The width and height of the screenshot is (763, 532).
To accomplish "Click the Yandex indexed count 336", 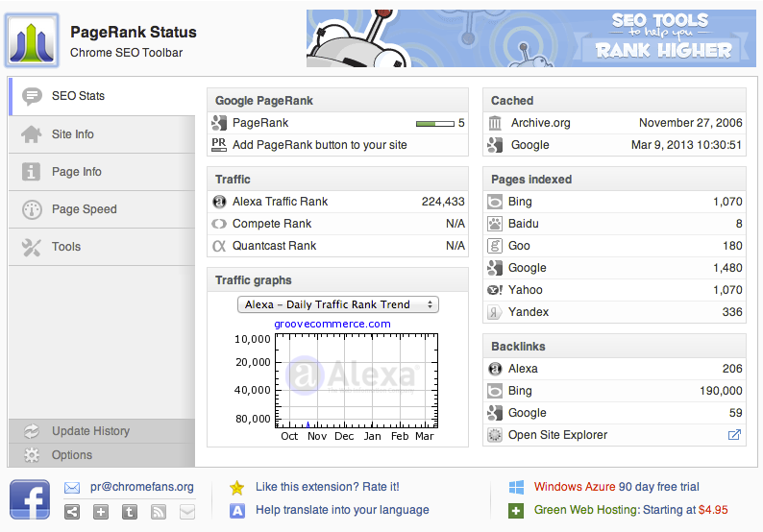I will (x=732, y=312).
